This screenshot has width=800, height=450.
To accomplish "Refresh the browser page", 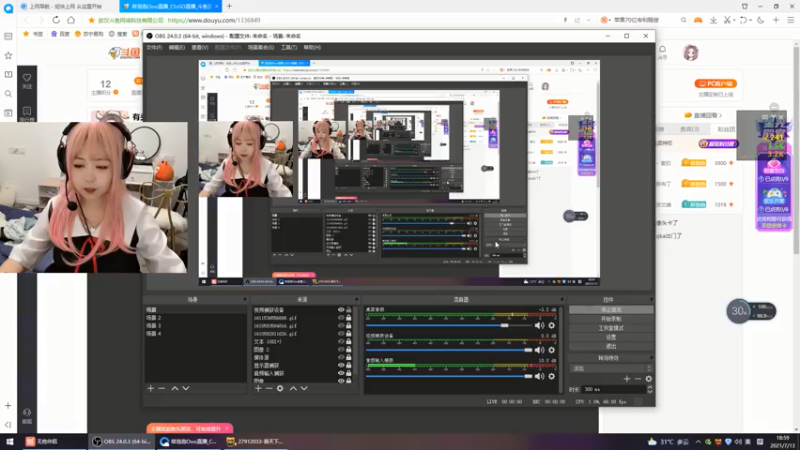I will pos(56,20).
